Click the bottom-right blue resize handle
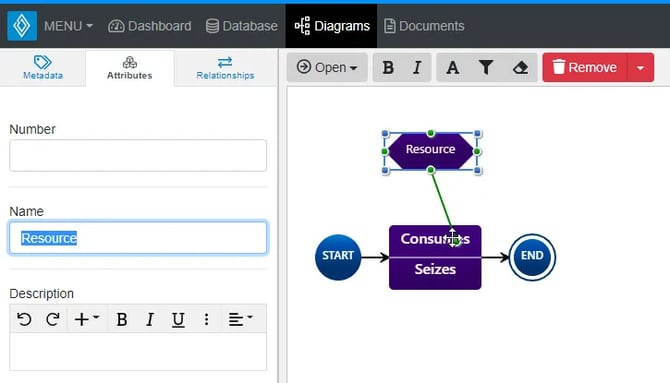The image size is (670, 383). pos(478,171)
